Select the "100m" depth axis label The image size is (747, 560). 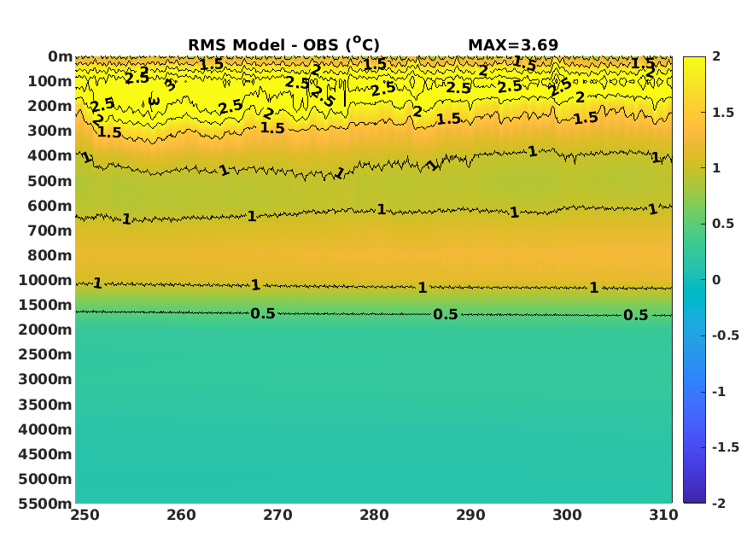[x=50, y=81]
